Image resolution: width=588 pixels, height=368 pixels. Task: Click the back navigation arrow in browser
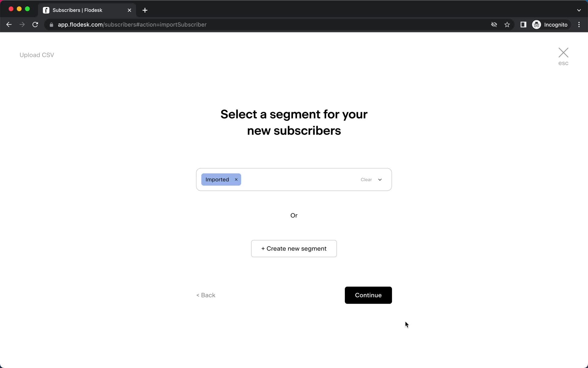point(9,25)
